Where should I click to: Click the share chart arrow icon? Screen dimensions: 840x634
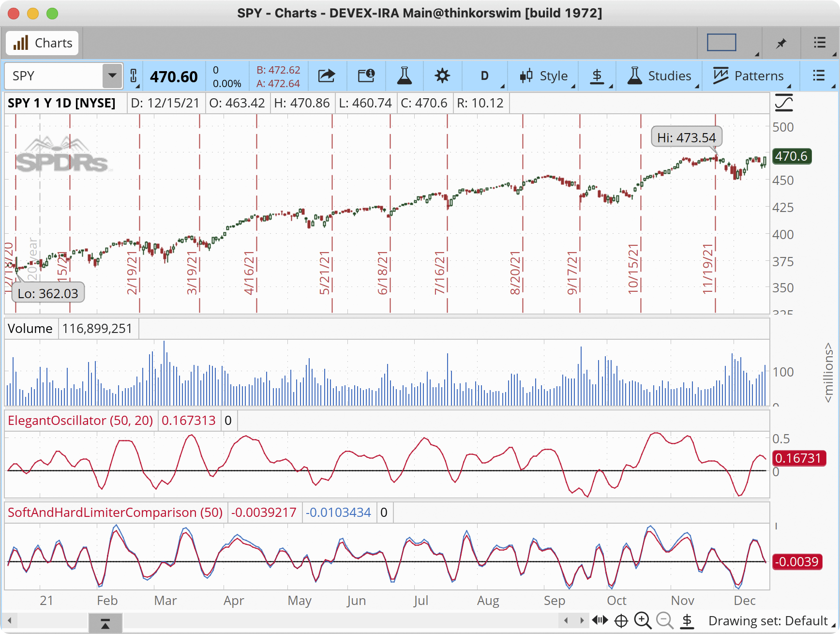327,76
